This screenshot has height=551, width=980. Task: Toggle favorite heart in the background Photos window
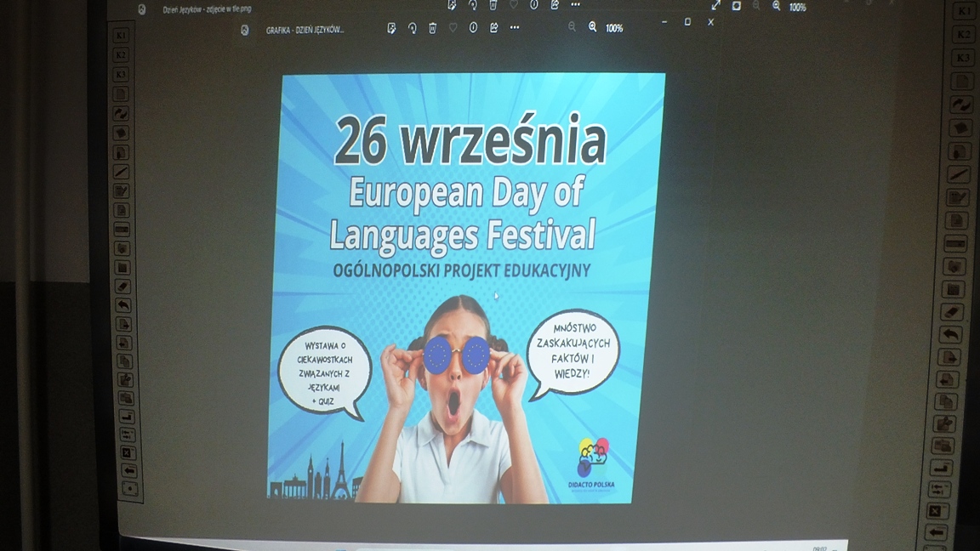tap(513, 4)
